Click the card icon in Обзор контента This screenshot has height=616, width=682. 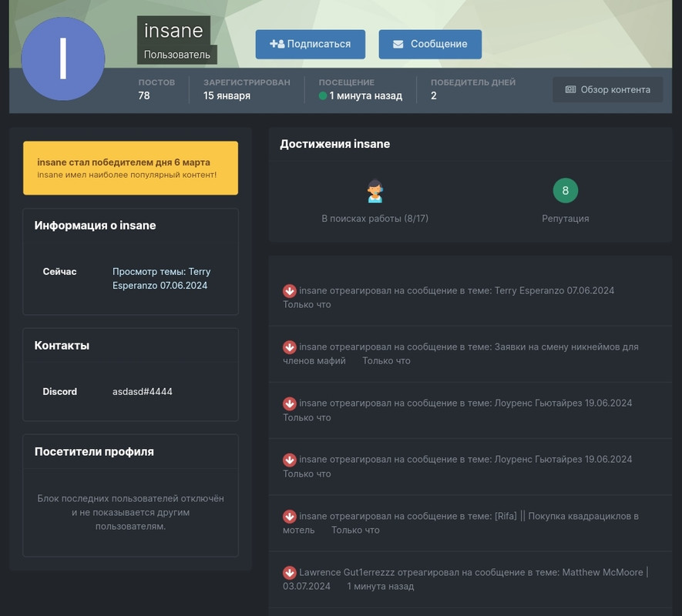570,89
